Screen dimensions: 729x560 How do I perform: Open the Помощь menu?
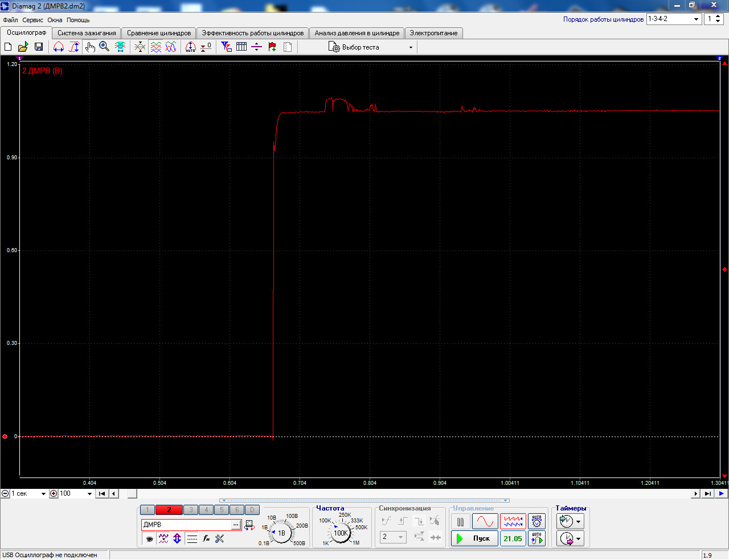pos(78,20)
